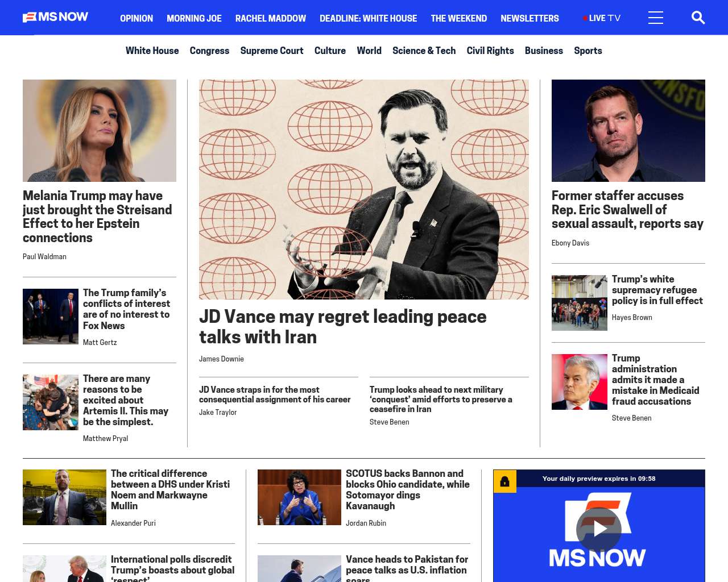Go to Rachel Maddow section
The height and width of the screenshot is (582, 728).
[x=271, y=18]
